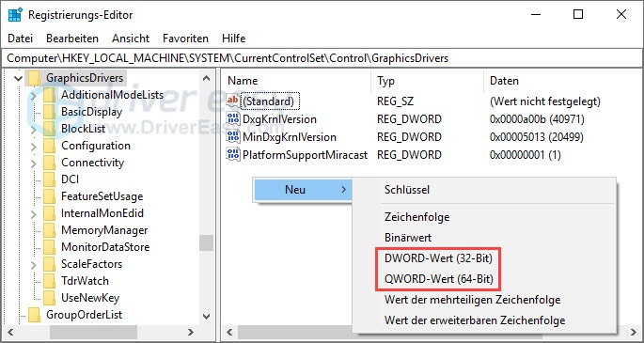The width and height of the screenshot is (644, 343).
Task: Click the Neu context menu entry
Action: pyautogui.click(x=303, y=190)
